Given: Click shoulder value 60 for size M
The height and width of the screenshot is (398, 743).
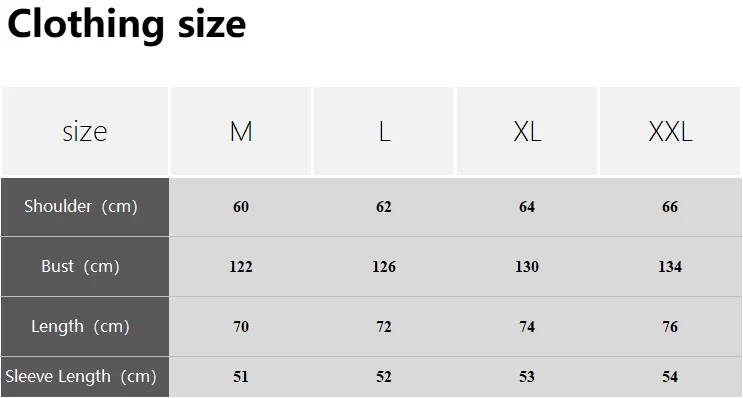Looking at the screenshot, I should tap(241, 207).
